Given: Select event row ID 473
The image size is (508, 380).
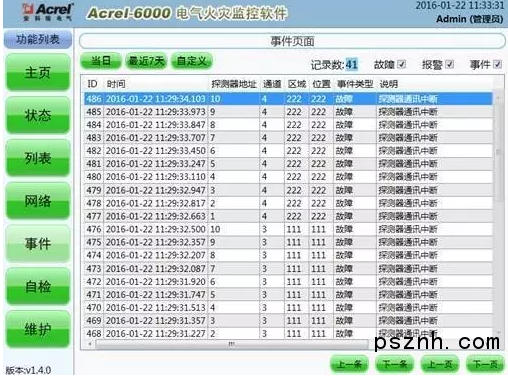Looking at the screenshot, I should click(x=288, y=268).
